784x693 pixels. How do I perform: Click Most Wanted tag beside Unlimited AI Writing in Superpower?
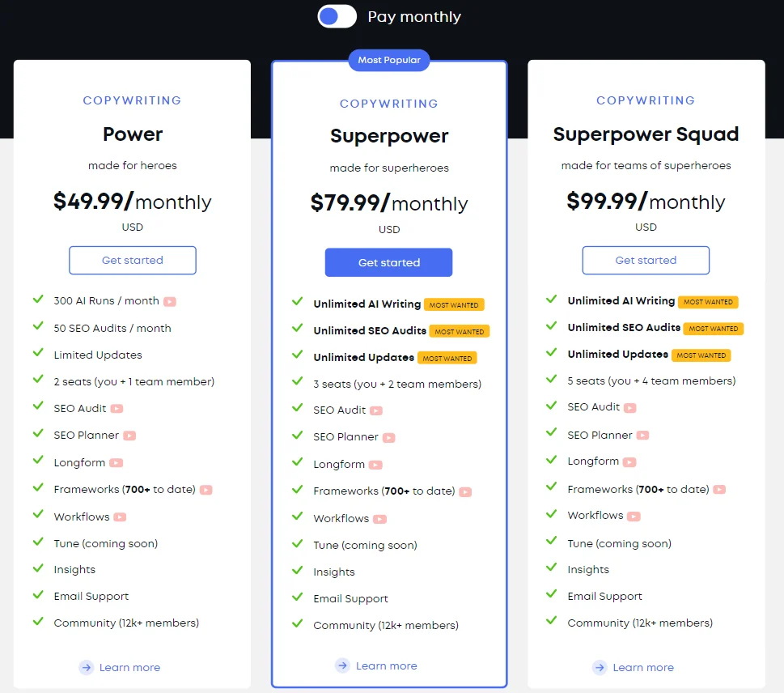pos(454,304)
